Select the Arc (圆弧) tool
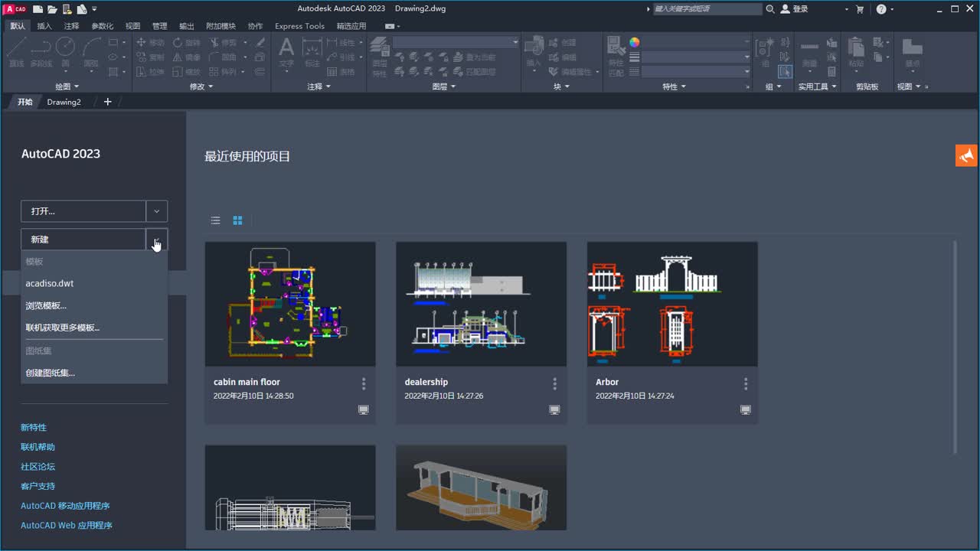980x551 pixels. click(x=91, y=53)
